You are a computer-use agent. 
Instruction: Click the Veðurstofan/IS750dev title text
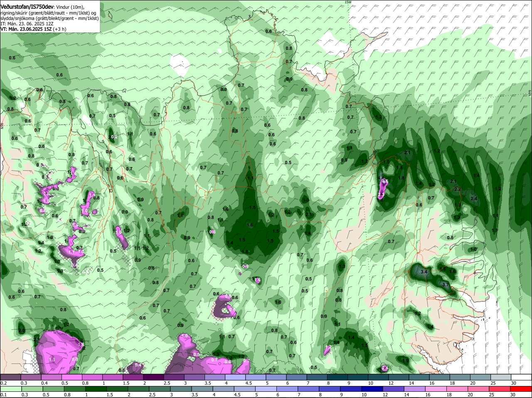[x=27, y=7]
